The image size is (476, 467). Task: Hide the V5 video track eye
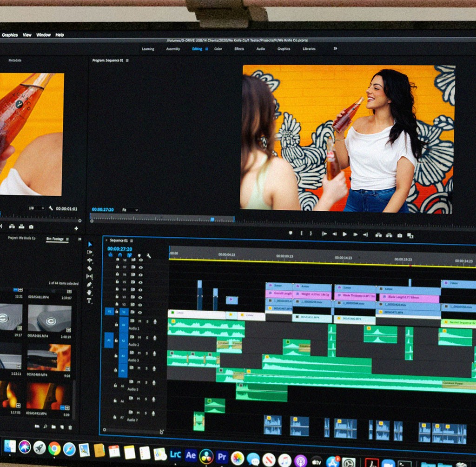tap(140, 282)
